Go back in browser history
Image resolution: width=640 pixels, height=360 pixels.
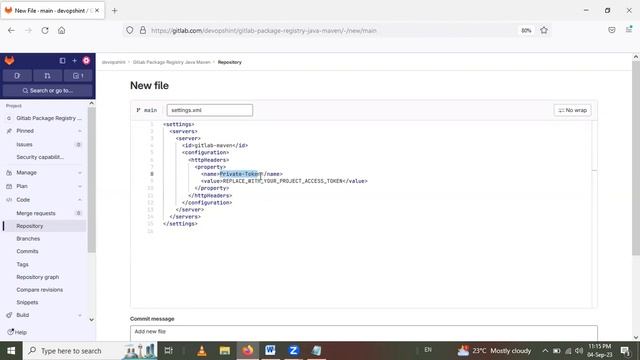(11, 30)
